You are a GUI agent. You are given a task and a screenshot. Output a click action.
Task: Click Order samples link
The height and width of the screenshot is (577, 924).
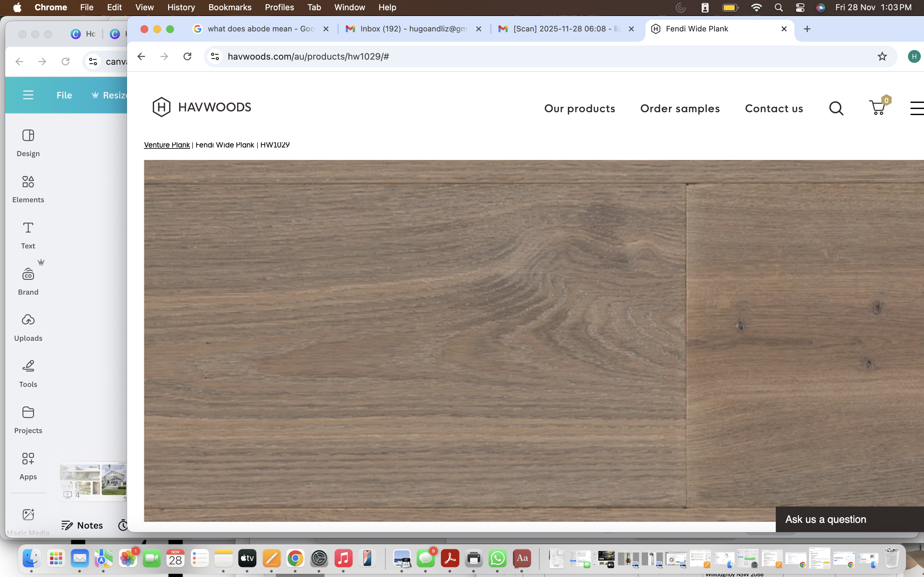point(680,108)
